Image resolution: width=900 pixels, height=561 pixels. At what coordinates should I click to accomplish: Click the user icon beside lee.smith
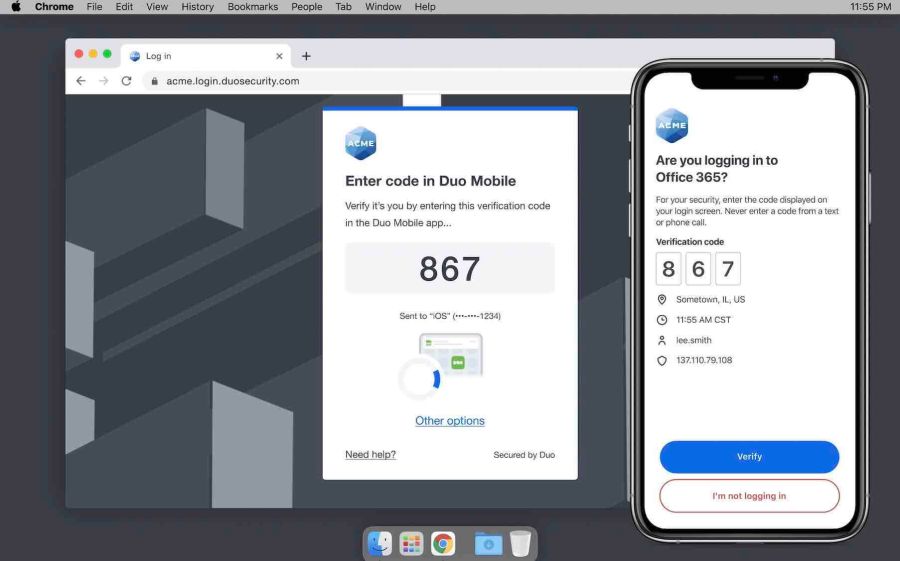click(662, 341)
